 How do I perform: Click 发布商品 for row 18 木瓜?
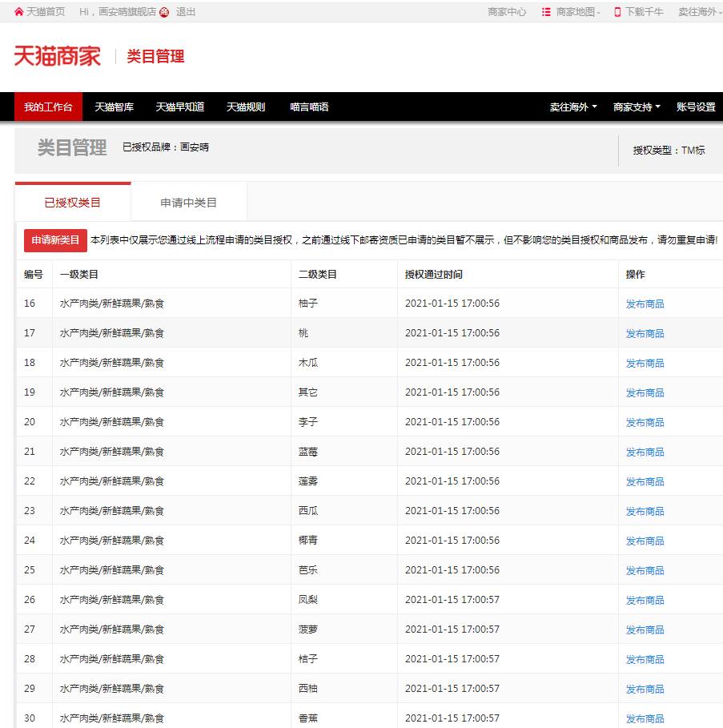tap(645, 363)
